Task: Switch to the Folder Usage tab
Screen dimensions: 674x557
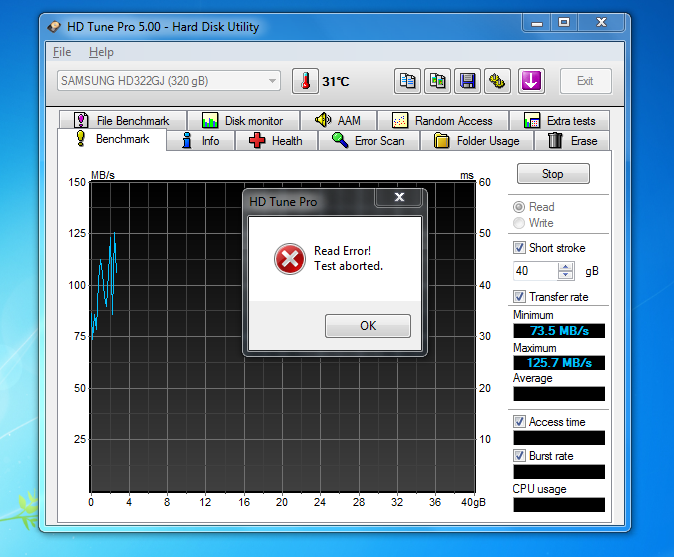Action: [x=477, y=141]
